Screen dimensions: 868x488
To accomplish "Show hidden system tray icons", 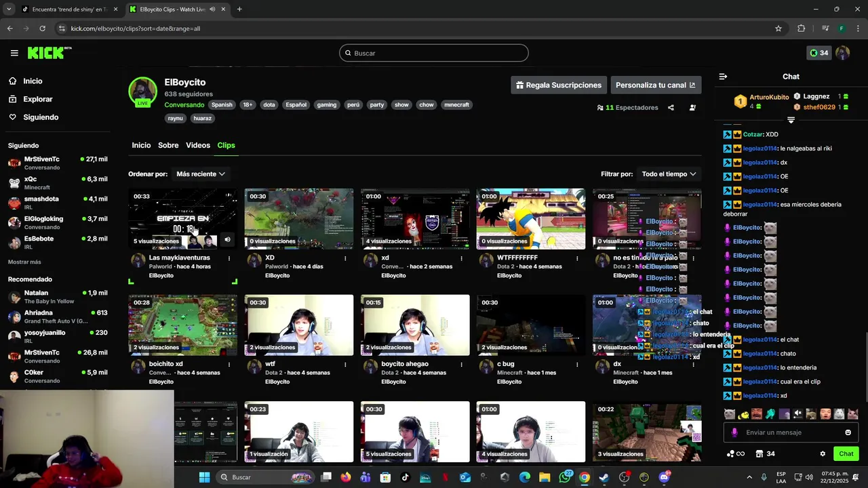I will pos(749,477).
